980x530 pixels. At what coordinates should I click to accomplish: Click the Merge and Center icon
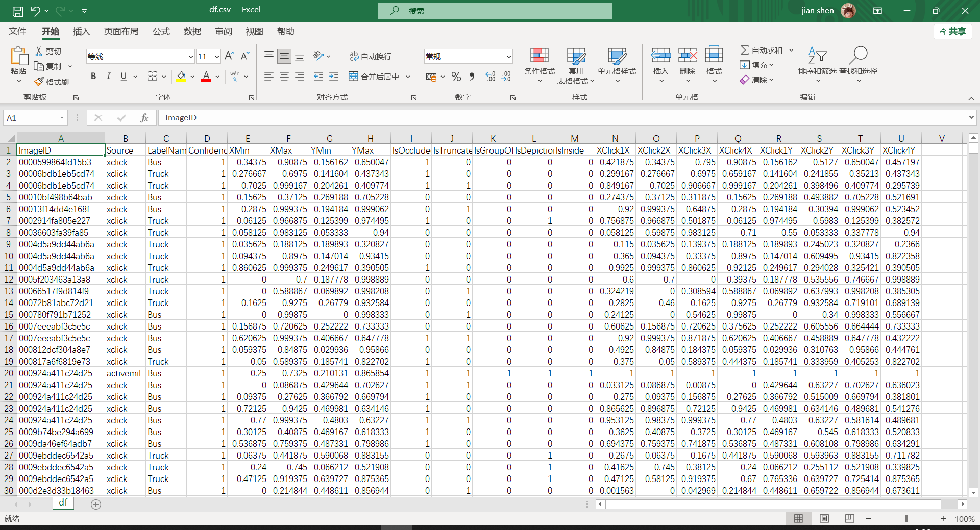pos(353,77)
